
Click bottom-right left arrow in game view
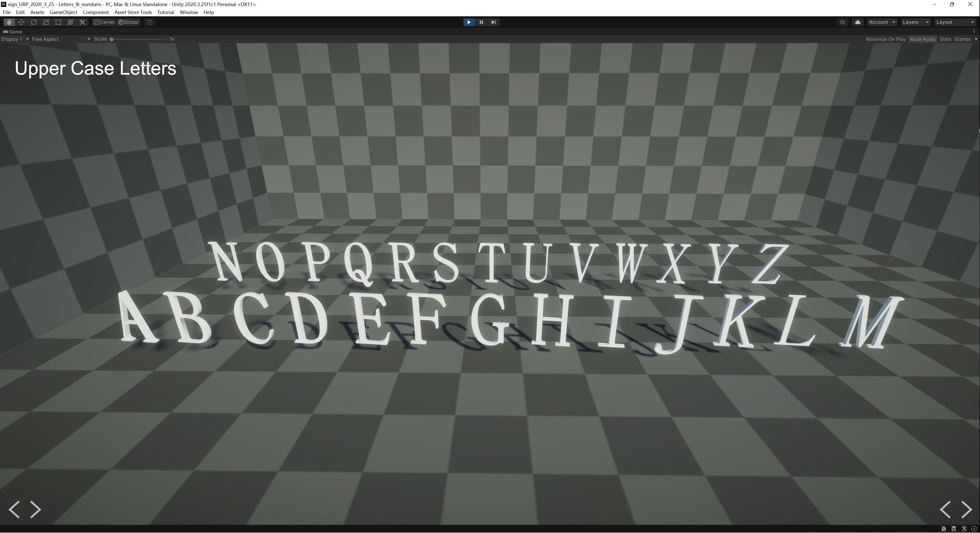pyautogui.click(x=945, y=510)
